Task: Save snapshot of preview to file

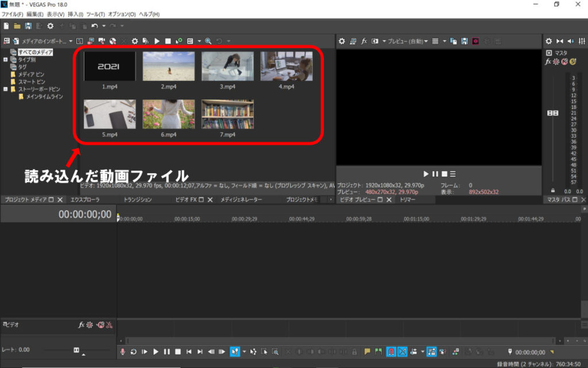Action: [464, 41]
